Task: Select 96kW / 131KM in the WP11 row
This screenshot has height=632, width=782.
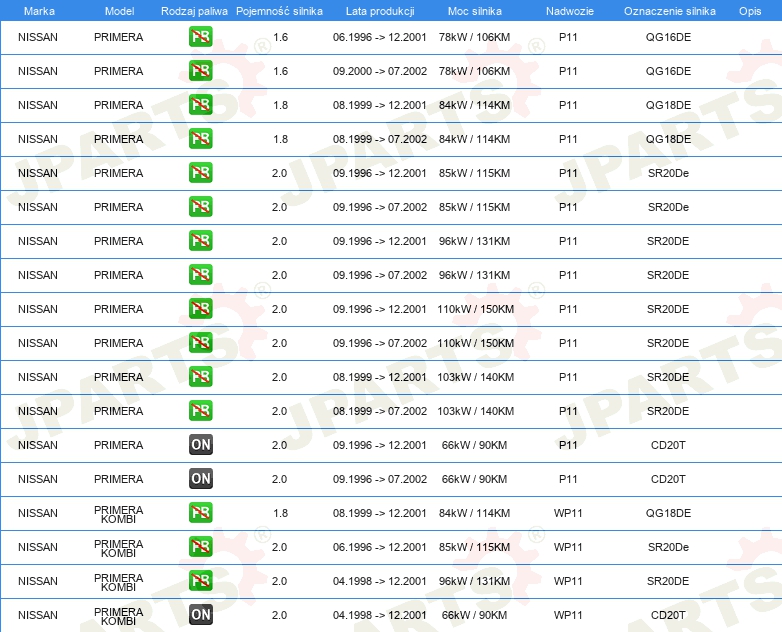Action: 474,581
